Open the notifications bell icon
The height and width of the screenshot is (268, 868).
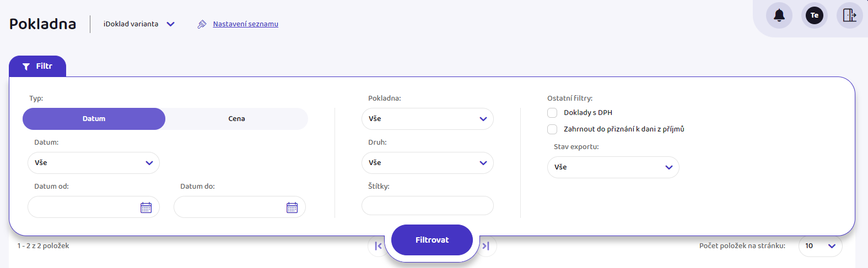779,15
